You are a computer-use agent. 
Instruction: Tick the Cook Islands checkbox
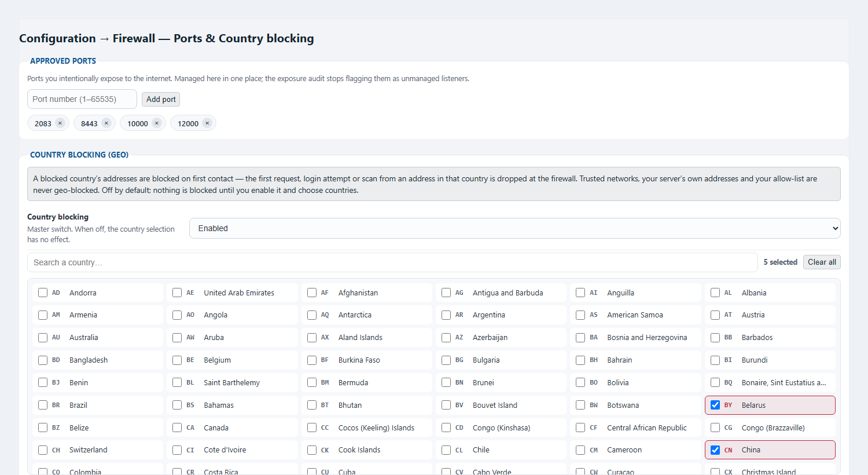tap(312, 450)
